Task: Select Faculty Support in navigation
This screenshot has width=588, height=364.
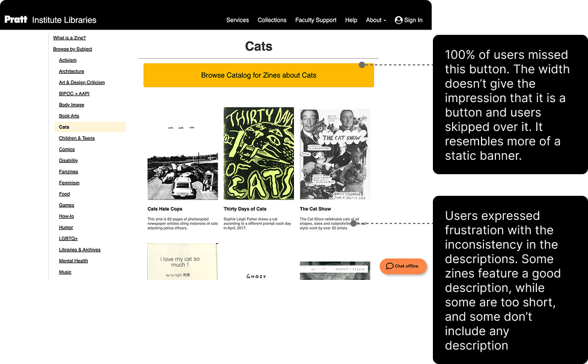Action: (316, 20)
